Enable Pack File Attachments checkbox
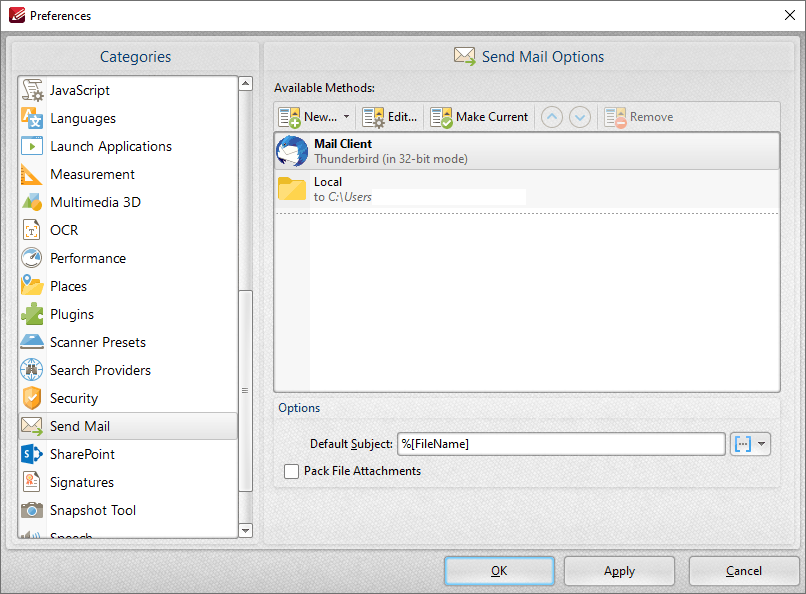806x594 pixels. 291,471
